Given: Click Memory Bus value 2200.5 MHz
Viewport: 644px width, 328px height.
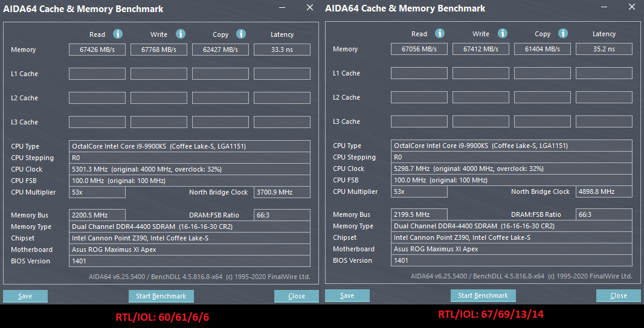Looking at the screenshot, I should click(97, 215).
